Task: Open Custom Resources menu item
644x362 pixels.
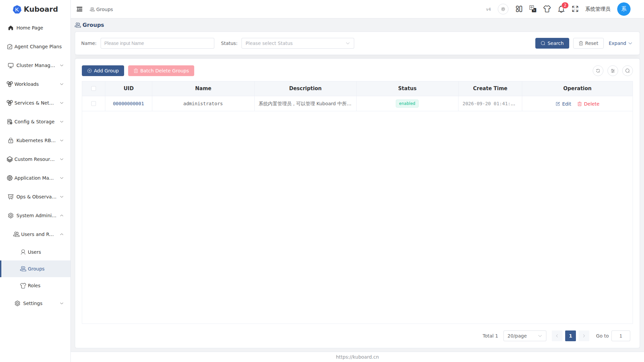Action: (x=35, y=159)
